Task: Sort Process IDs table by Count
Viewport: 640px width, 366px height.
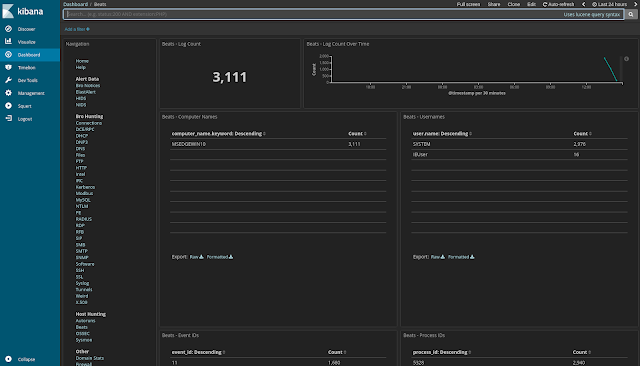Action: tap(582, 352)
